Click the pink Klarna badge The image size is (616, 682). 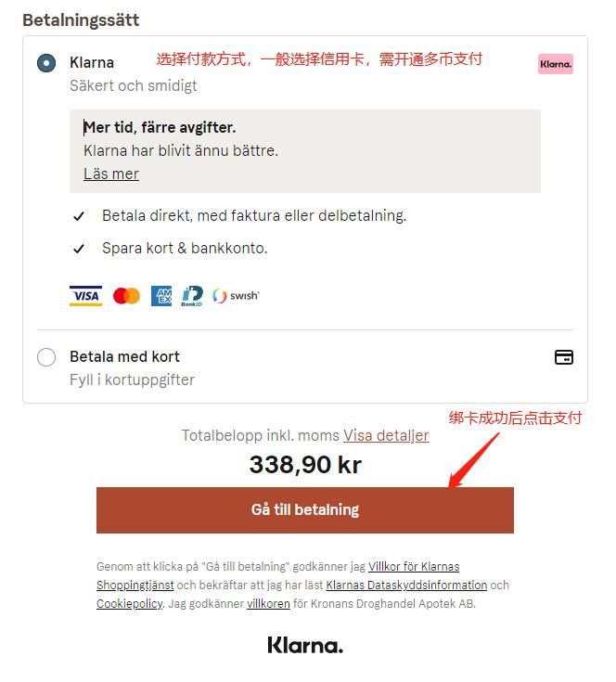556,64
